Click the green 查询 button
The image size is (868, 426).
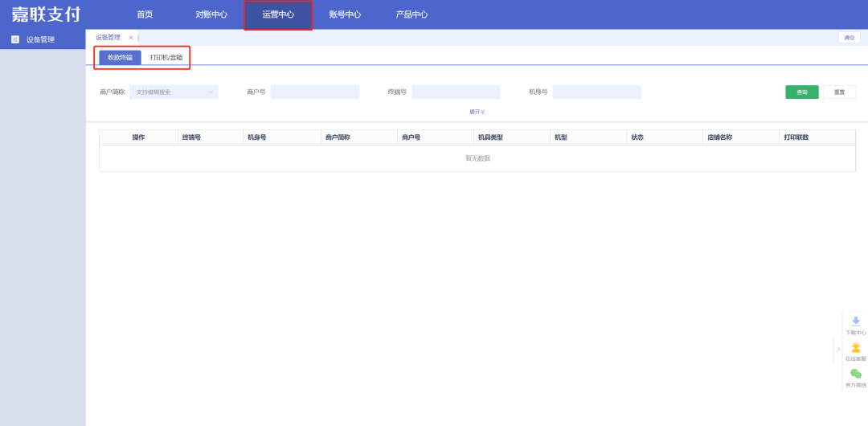coord(801,92)
